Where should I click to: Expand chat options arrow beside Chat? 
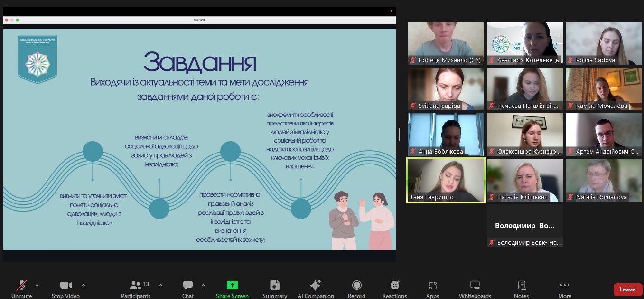(204, 285)
